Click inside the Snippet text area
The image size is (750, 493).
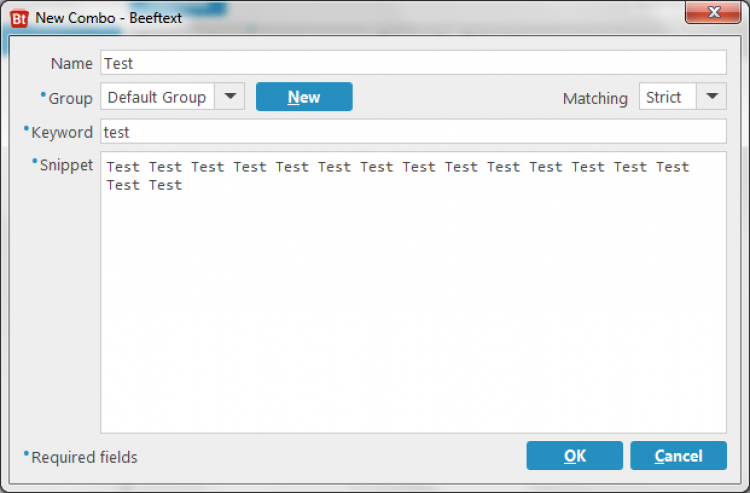coord(413,293)
